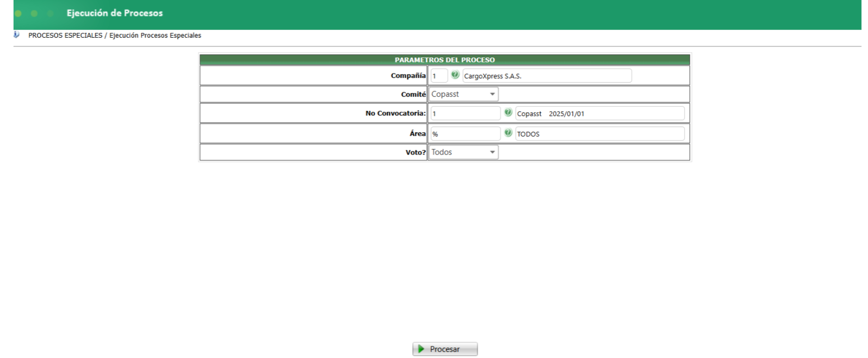868x358 pixels.
Task: Select the TODOS area description field
Action: point(600,134)
